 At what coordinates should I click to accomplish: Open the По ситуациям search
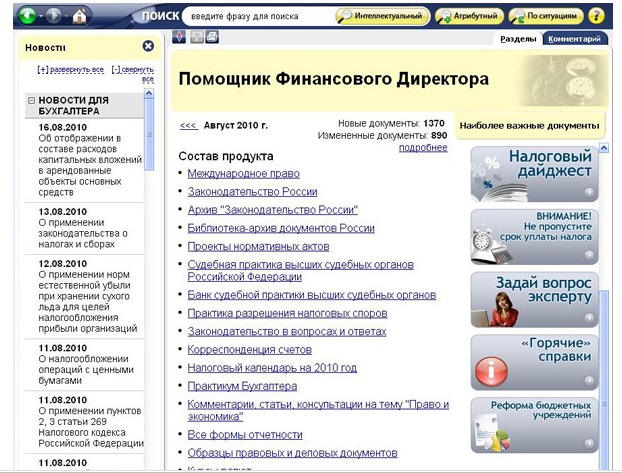(x=546, y=16)
